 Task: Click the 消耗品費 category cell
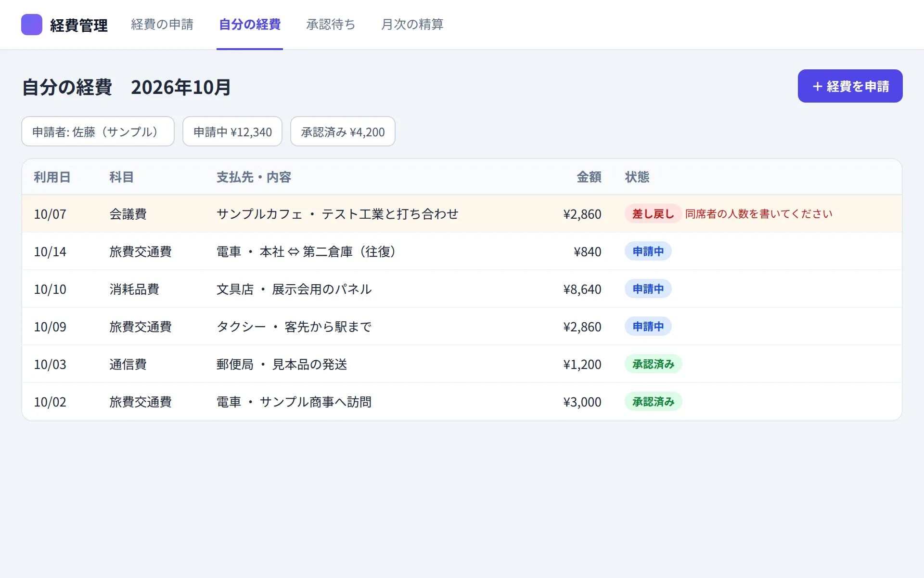pyautogui.click(x=134, y=289)
